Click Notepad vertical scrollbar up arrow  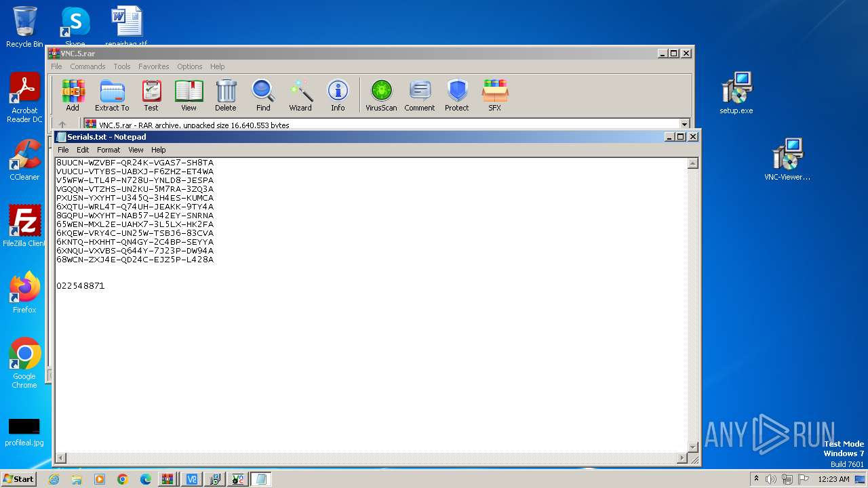pos(692,163)
